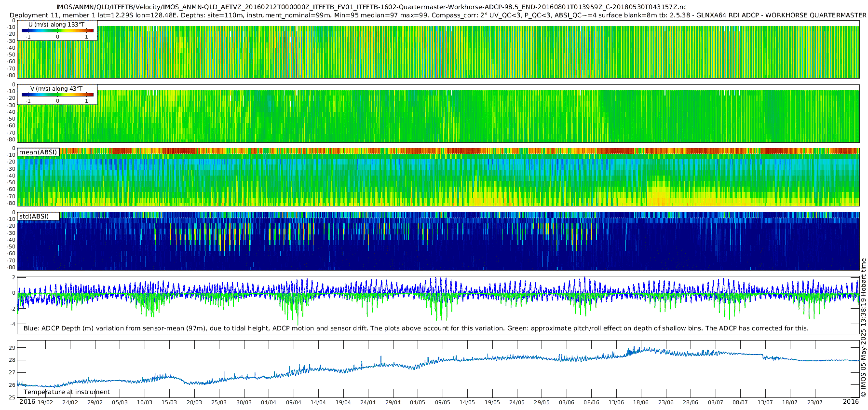Click the 2016 year label at axis left end
The image size is (868, 410).
click(x=27, y=402)
